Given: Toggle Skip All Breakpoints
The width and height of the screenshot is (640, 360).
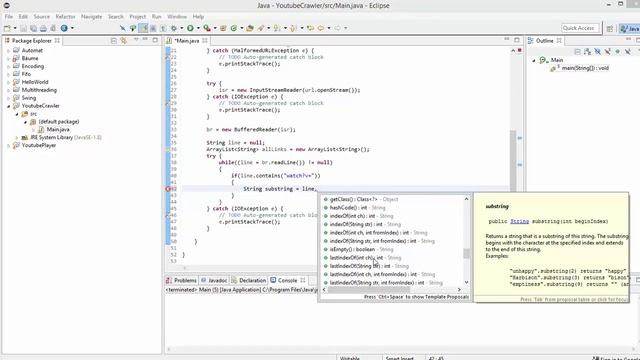Looking at the screenshot, I should click(x=122, y=28).
